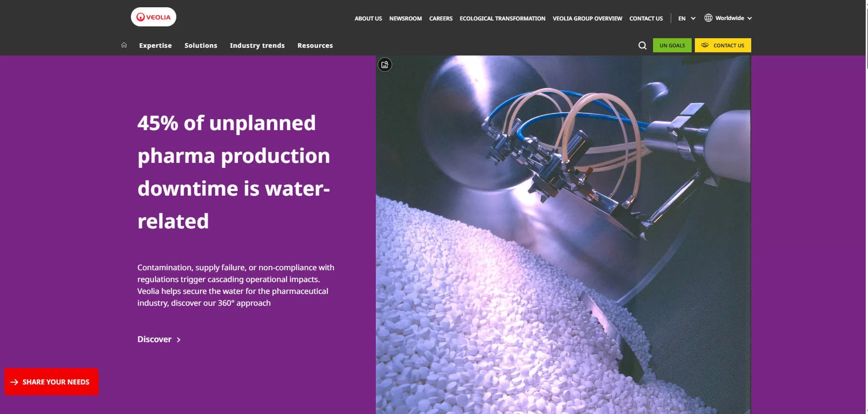The height and width of the screenshot is (414, 868).
Task: Select the Industry trends menu item
Action: 257,45
